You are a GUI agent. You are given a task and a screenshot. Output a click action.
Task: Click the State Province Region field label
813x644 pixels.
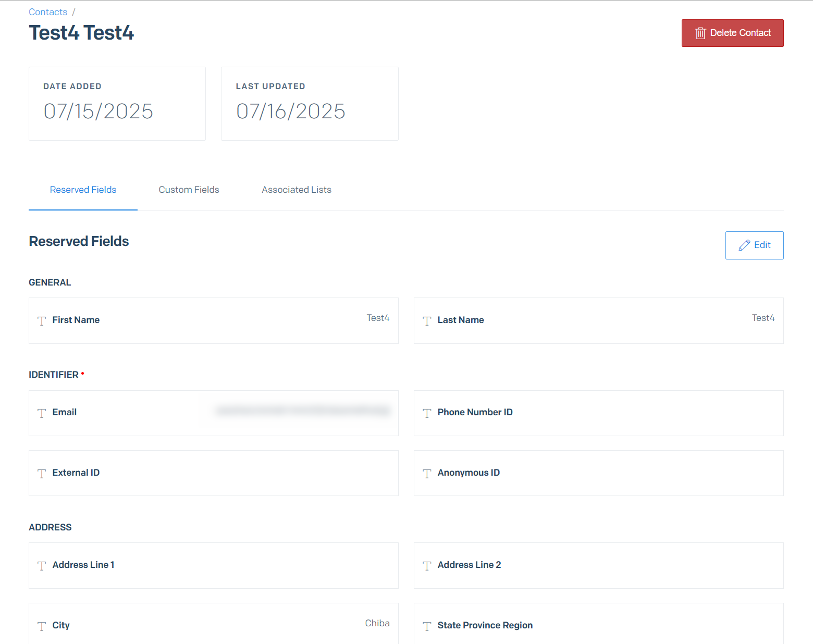click(485, 625)
